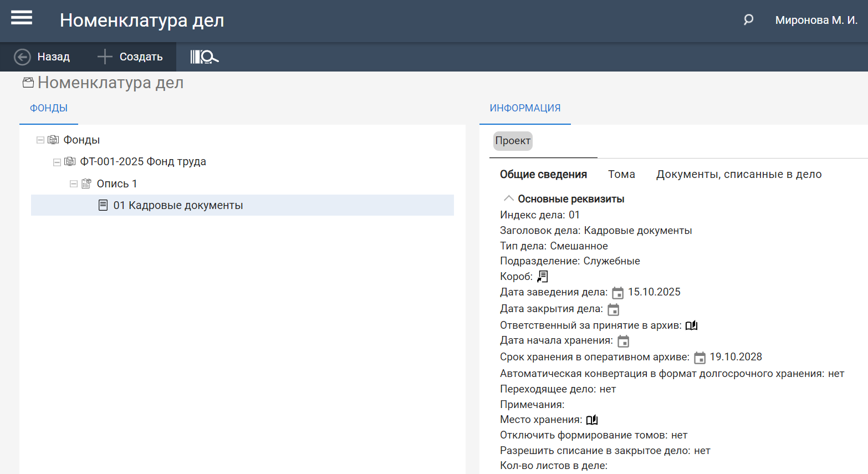Open Документы, списанные в дело tab

738,174
